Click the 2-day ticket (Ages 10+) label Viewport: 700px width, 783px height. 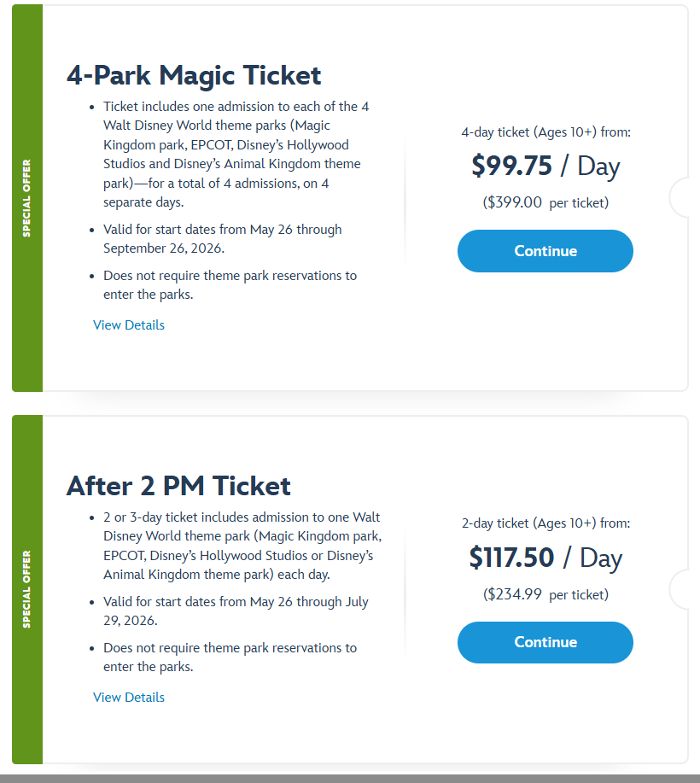545,523
